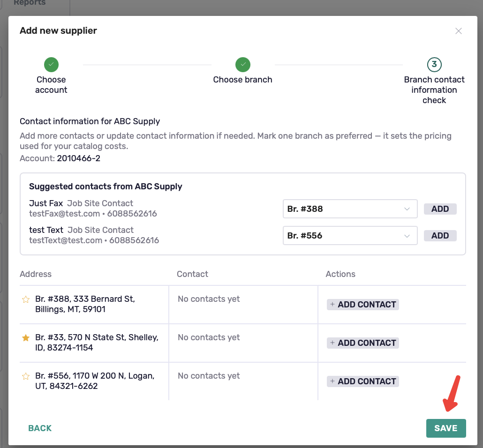Toggle preferred star for Br. #33 Shelley

26,338
